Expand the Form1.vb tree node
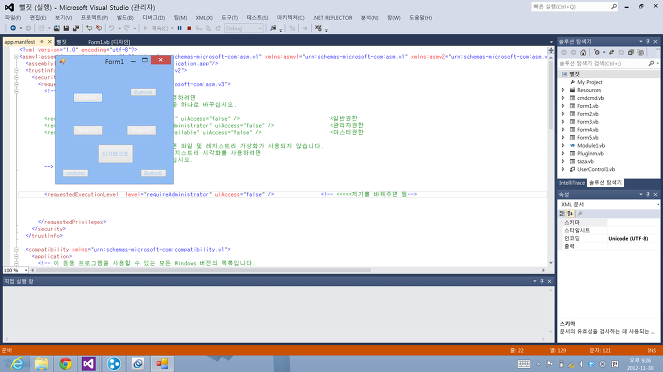663x372 pixels. tap(563, 106)
